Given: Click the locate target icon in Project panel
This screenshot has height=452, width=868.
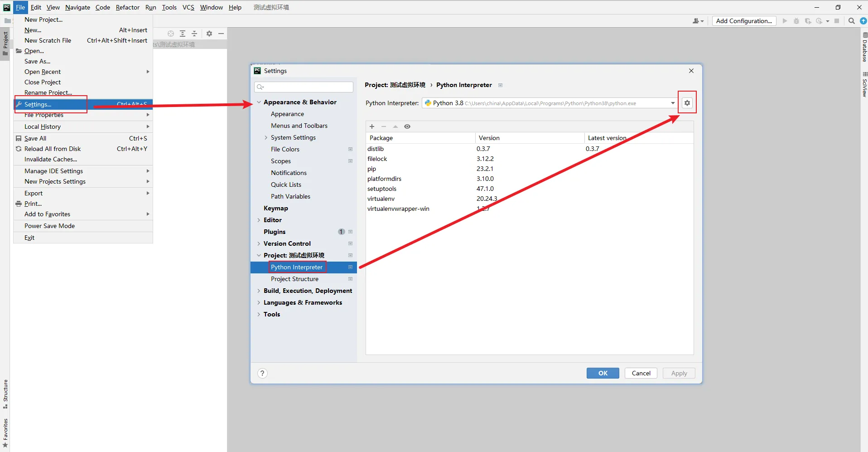Looking at the screenshot, I should (x=170, y=34).
